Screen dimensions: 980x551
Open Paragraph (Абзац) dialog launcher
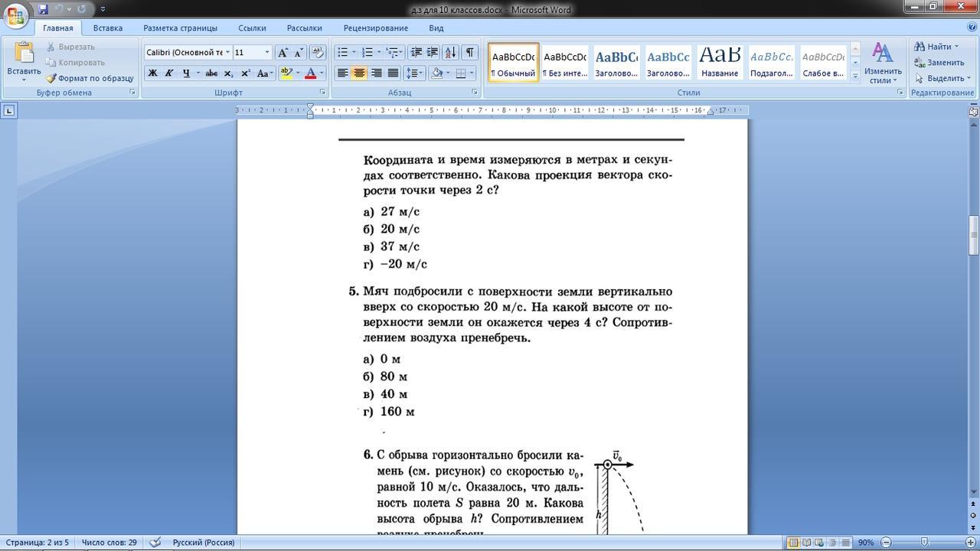pos(475,93)
